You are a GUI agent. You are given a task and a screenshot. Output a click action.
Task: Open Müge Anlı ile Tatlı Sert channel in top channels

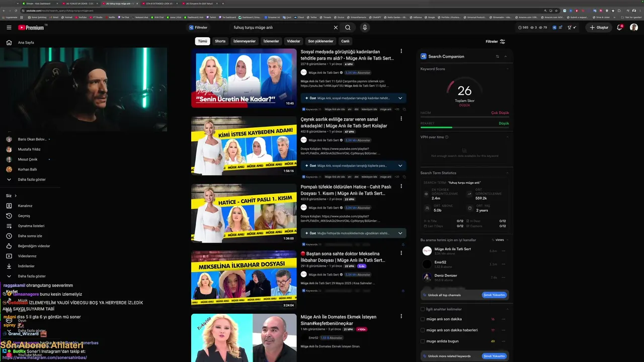(x=452, y=249)
